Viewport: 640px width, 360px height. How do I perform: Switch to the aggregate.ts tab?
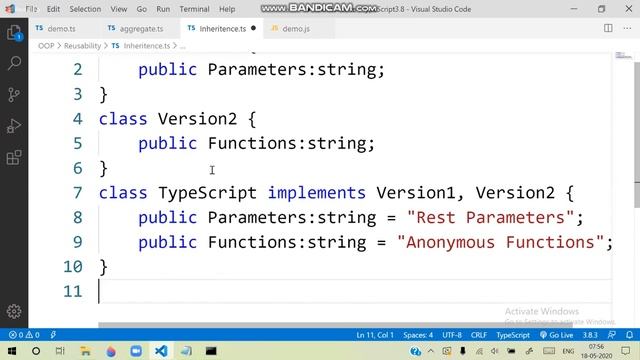coord(141,28)
